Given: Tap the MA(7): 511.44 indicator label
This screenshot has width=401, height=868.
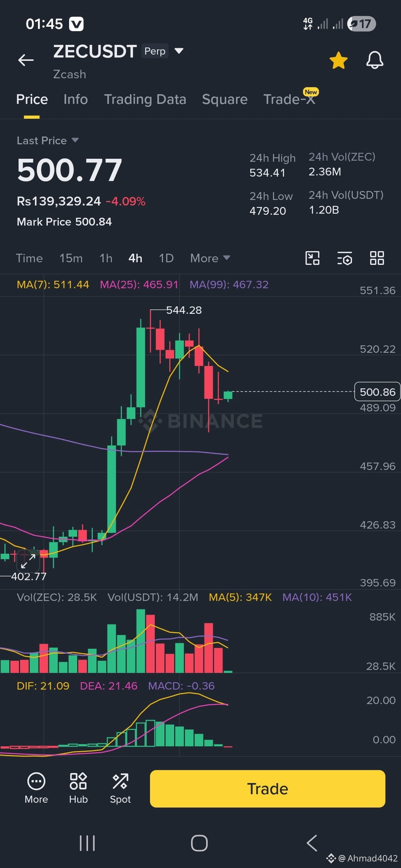Looking at the screenshot, I should [x=53, y=285].
